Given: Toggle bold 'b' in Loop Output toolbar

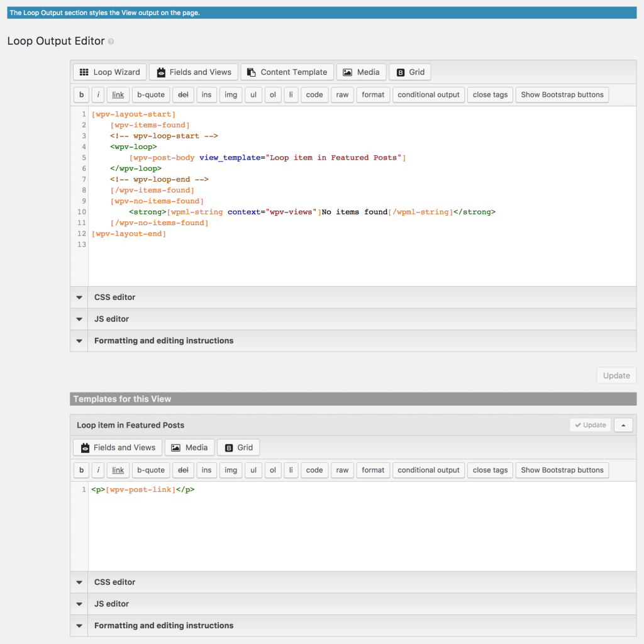Looking at the screenshot, I should tap(81, 95).
